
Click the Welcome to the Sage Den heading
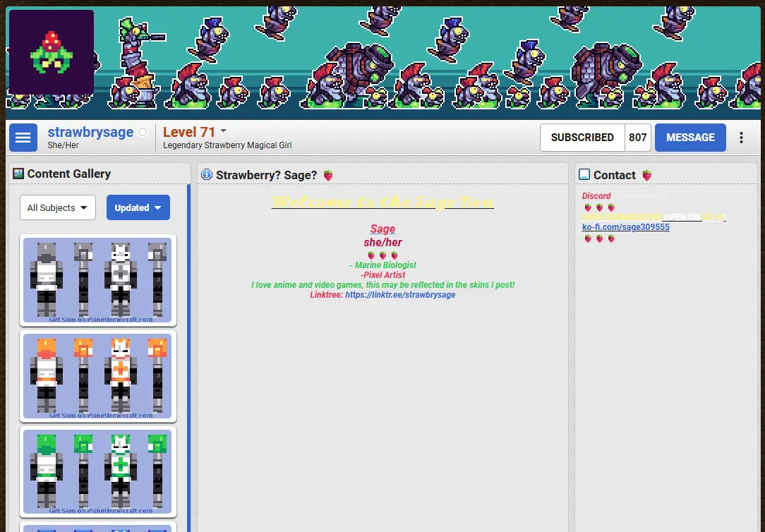click(x=382, y=201)
